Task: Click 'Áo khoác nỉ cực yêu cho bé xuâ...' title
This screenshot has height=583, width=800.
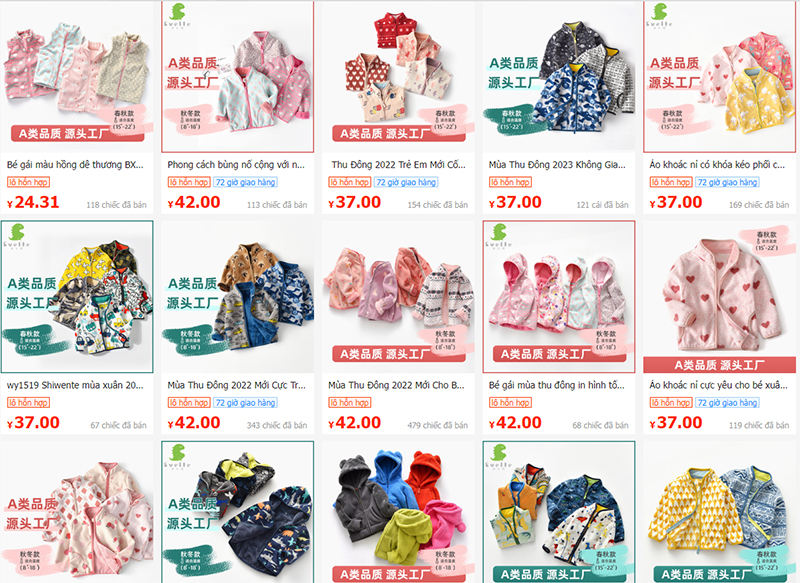Action: click(x=718, y=385)
